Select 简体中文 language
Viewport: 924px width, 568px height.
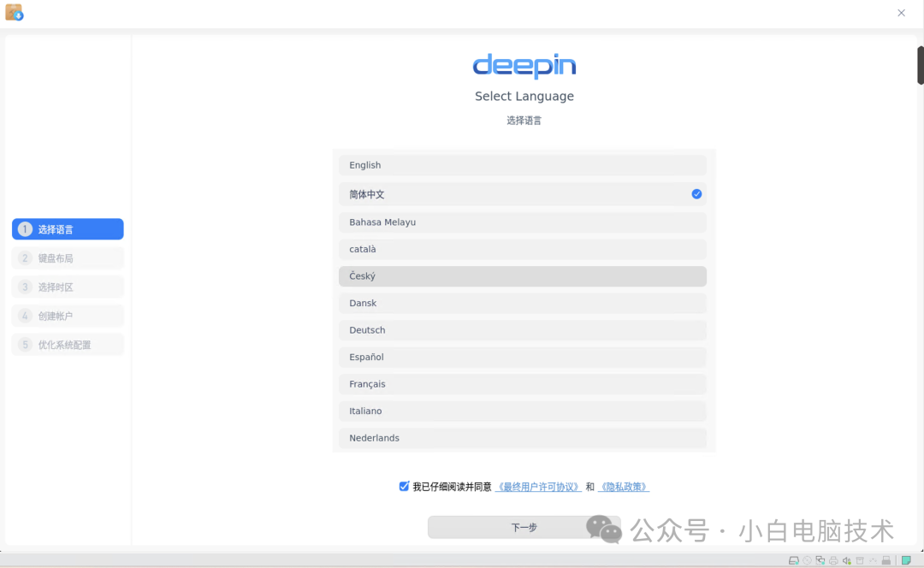tap(522, 194)
